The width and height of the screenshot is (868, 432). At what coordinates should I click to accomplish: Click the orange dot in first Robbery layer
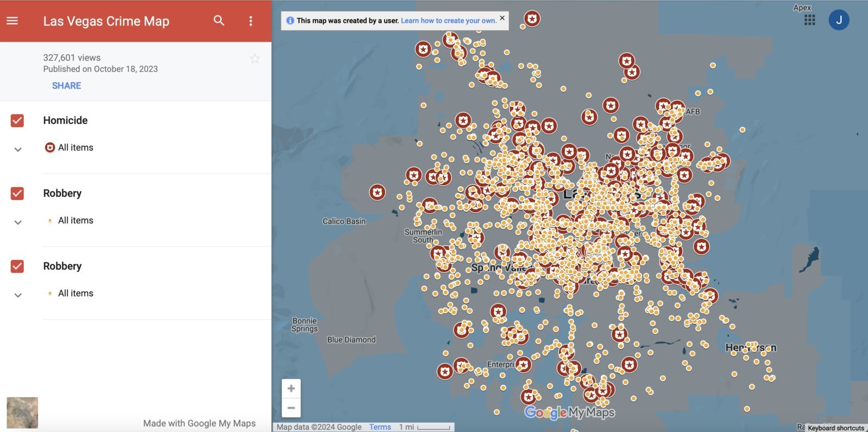50,221
